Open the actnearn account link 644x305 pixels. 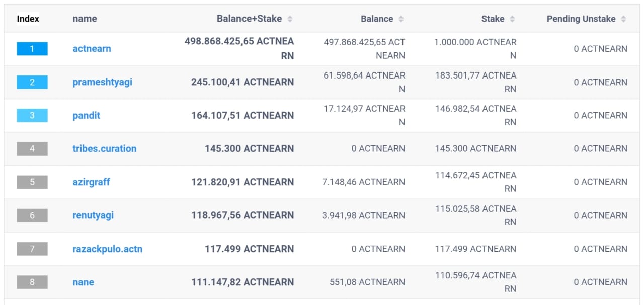pyautogui.click(x=92, y=49)
